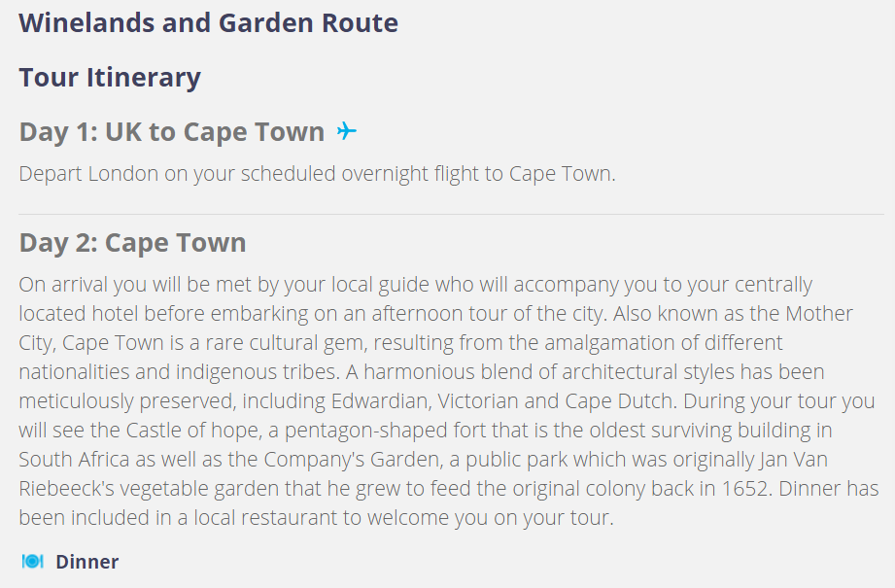Click the blue airplane icon beside Day 1

347,131
